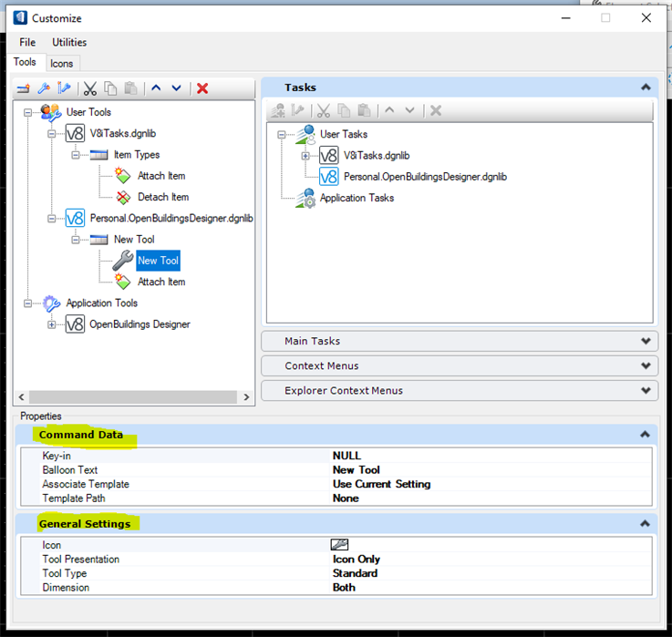The height and width of the screenshot is (637, 672).
Task: Click Paste icon in Tasks toolbar
Action: click(x=365, y=111)
